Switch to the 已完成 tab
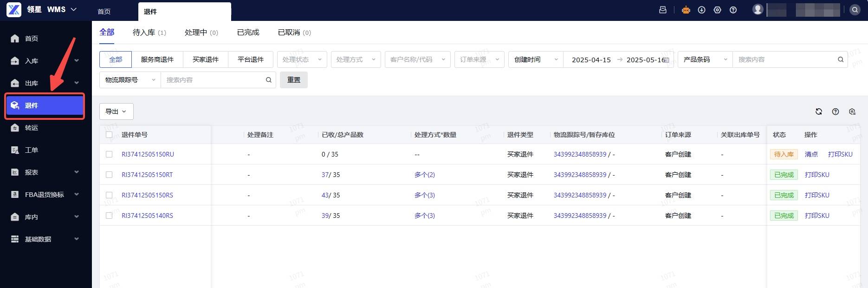The width and height of the screenshot is (868, 288). [248, 33]
